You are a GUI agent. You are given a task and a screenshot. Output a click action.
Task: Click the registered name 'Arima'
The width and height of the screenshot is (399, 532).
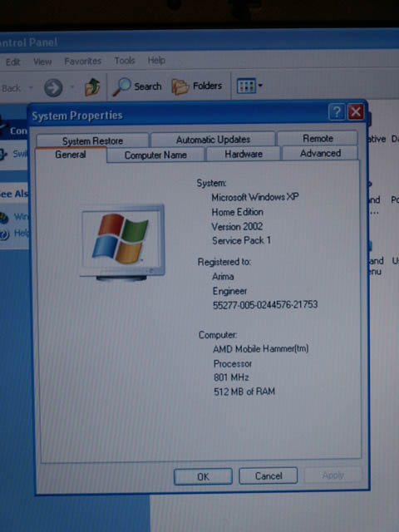223,277
